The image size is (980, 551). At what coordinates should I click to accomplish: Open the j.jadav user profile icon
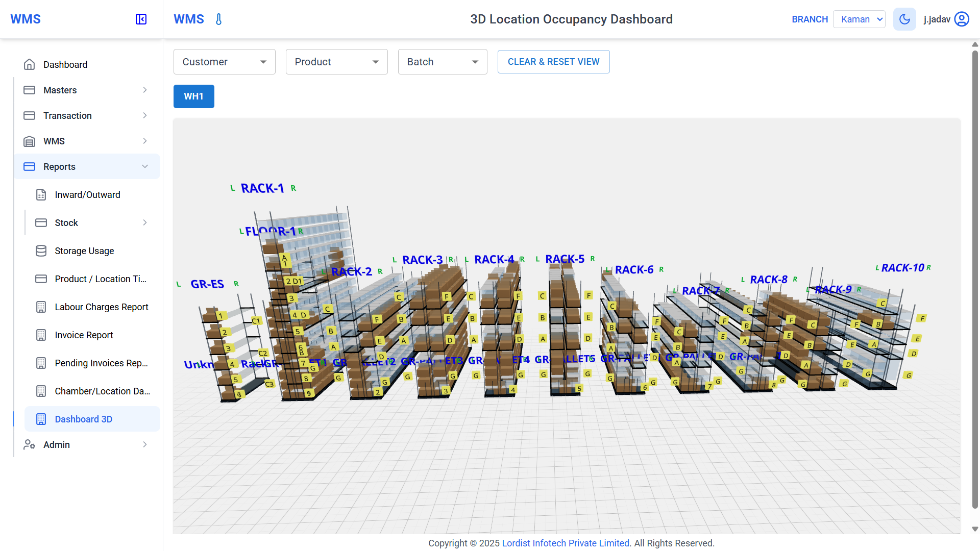(962, 19)
